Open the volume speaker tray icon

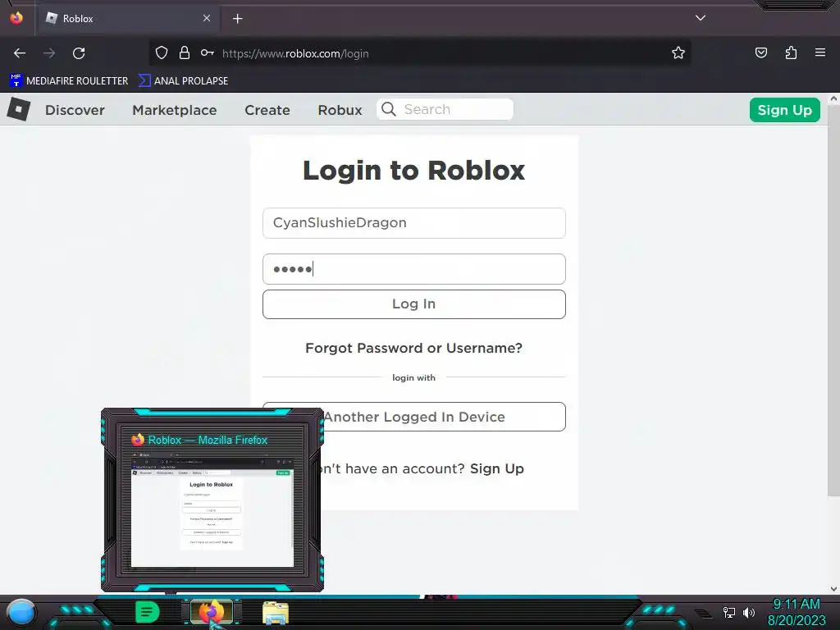748,612
